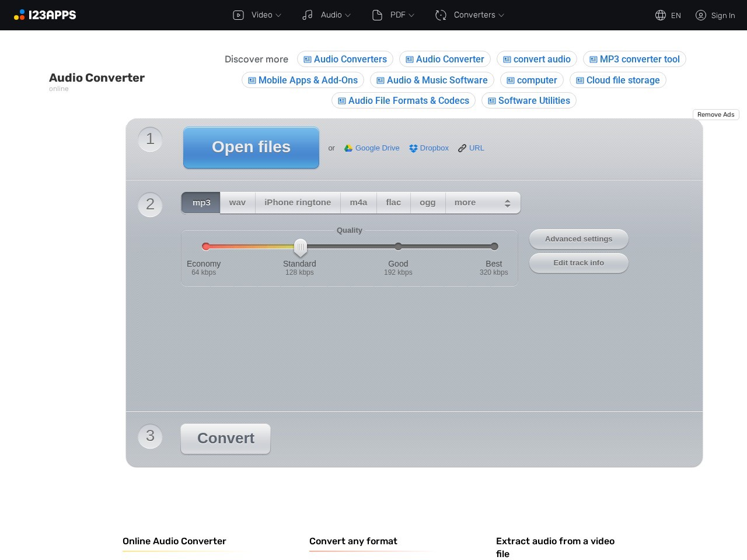Click the globe language icon

661,15
